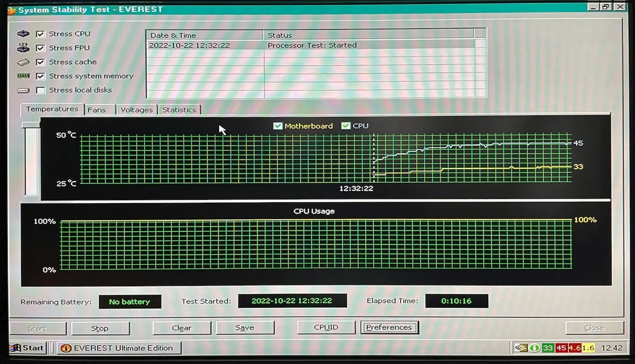Click the red 45 temperature tray icon
Screen dimensions: 635x364
561,348
